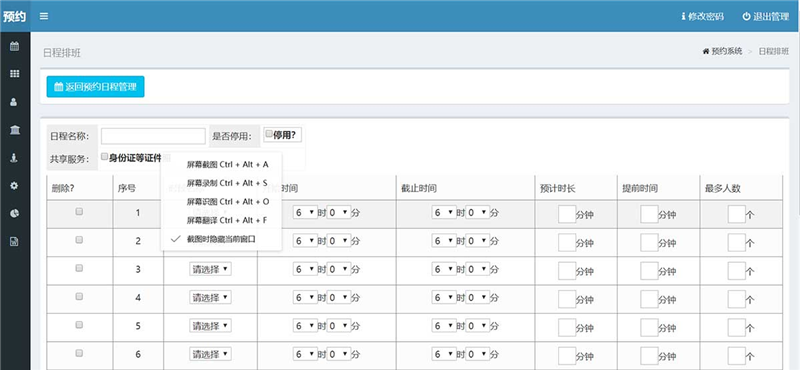This screenshot has width=800, height=370.
Task: Toggle the hamburger menu in top bar
Action: coord(44,16)
